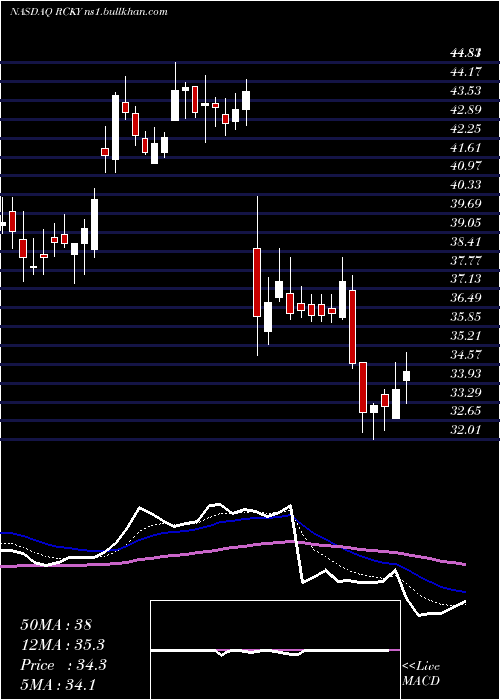Click the 40.97 price axis label

point(466,166)
